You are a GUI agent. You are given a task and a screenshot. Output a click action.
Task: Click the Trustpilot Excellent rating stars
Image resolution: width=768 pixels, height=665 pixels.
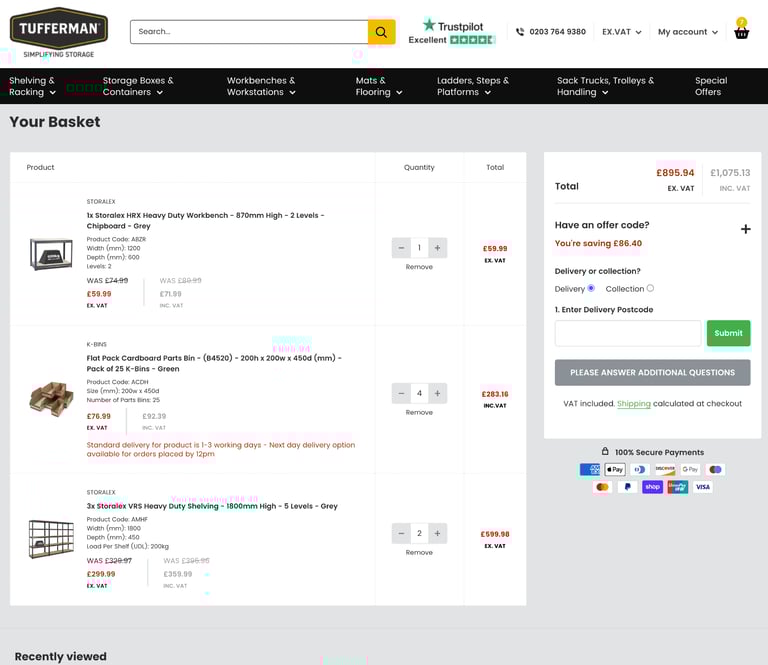[472, 40]
